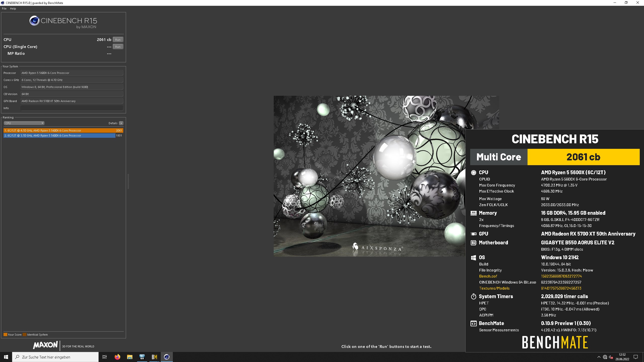Click the brown Identical System legend swatch
The height and width of the screenshot is (362, 644).
24,335
